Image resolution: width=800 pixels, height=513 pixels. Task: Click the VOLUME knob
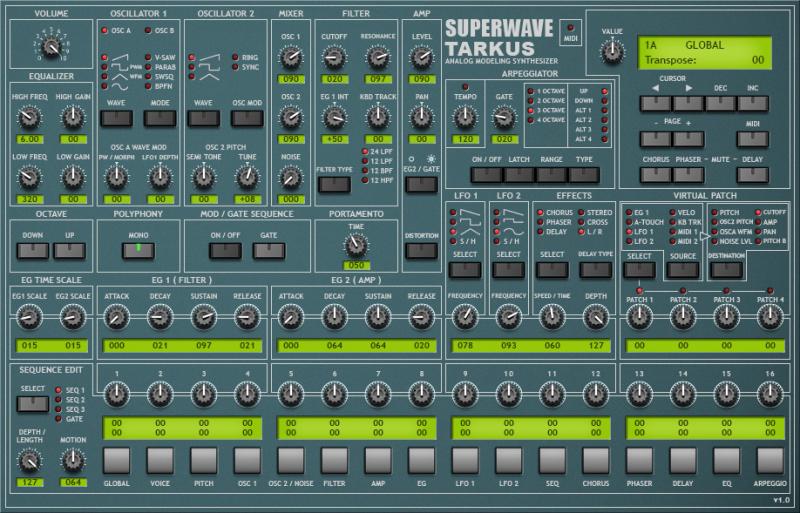[x=51, y=47]
